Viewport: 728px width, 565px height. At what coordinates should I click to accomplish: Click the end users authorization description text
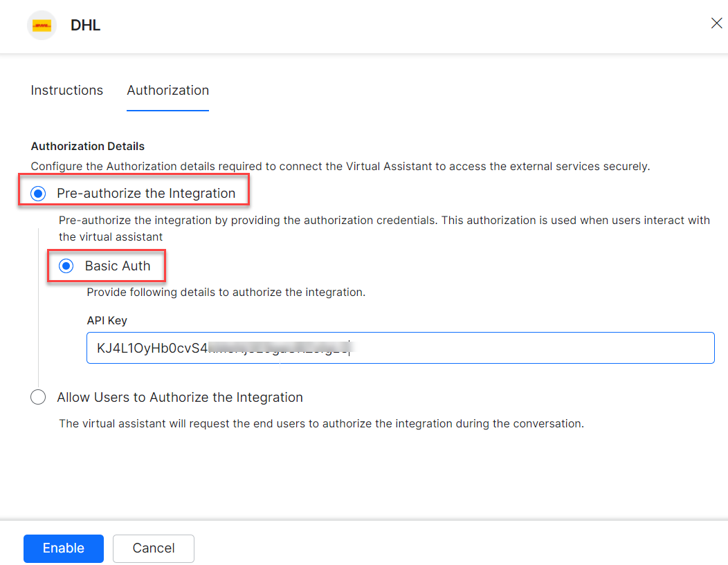pos(321,424)
